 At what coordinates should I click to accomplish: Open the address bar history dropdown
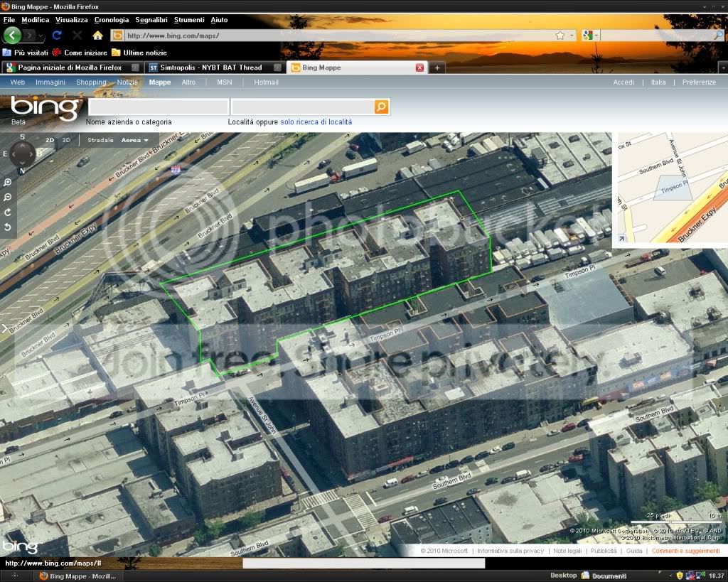pos(572,36)
